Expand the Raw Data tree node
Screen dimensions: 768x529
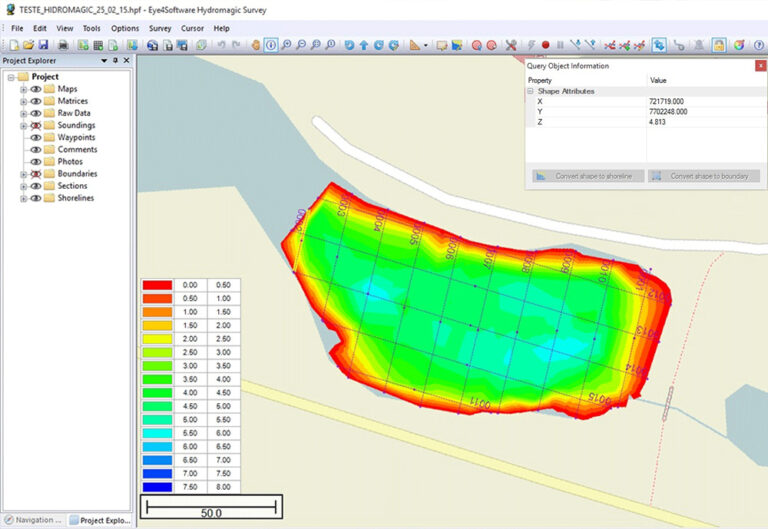23,114
